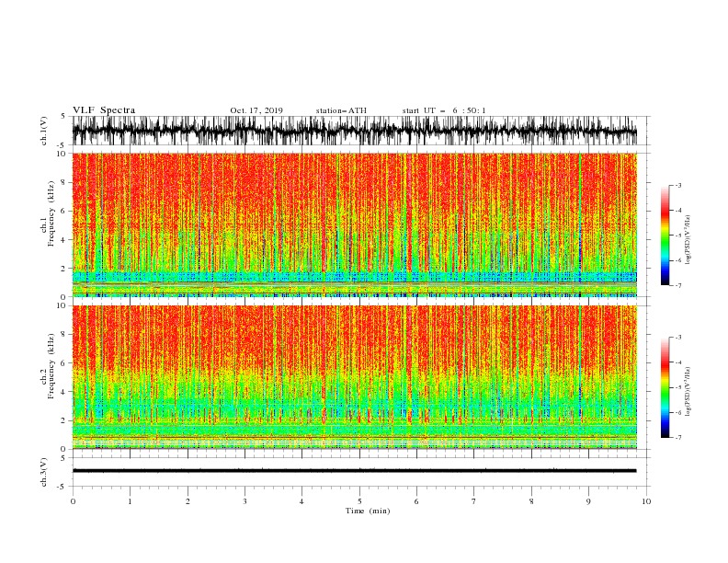The height and width of the screenshot is (563, 728).
Task: Click the time axis tick label '8'
Action: 531,501
